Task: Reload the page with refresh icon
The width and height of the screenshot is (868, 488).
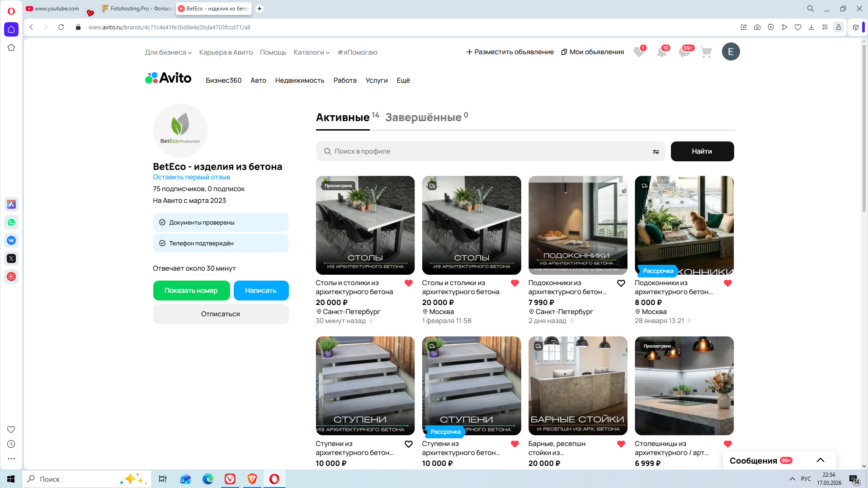Action: [61, 27]
